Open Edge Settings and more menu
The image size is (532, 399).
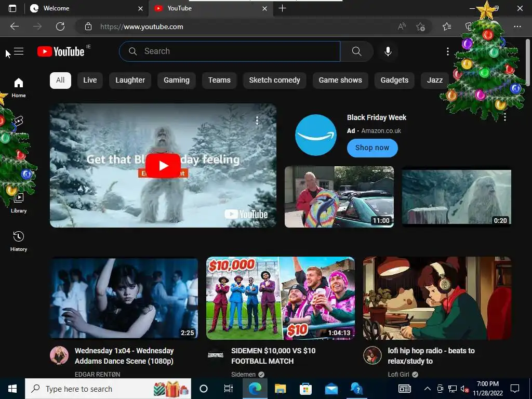pyautogui.click(x=517, y=26)
